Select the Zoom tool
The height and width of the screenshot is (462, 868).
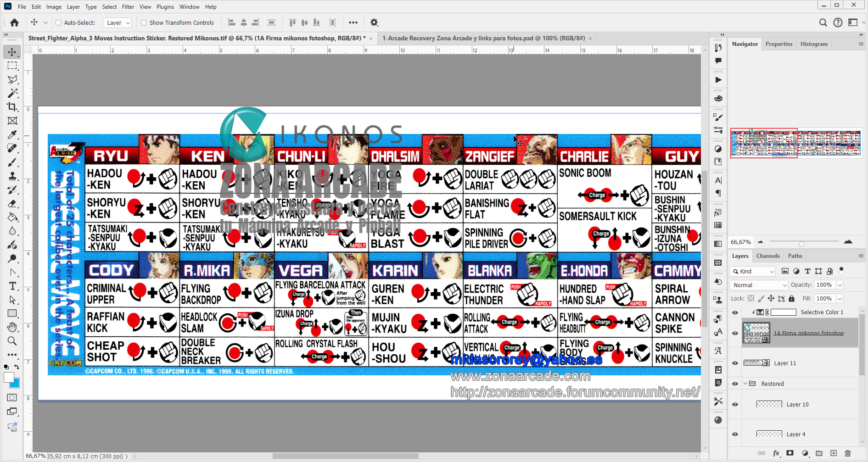tap(12, 341)
